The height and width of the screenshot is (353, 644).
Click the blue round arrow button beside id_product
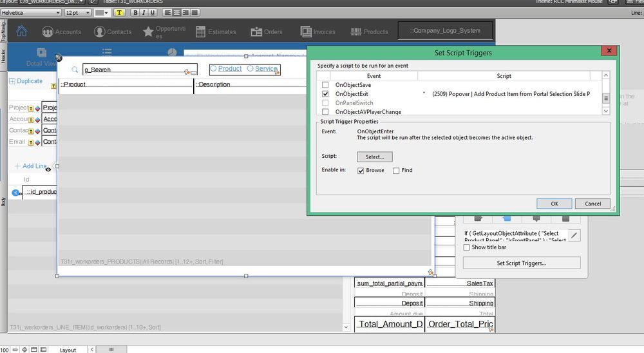[15, 193]
